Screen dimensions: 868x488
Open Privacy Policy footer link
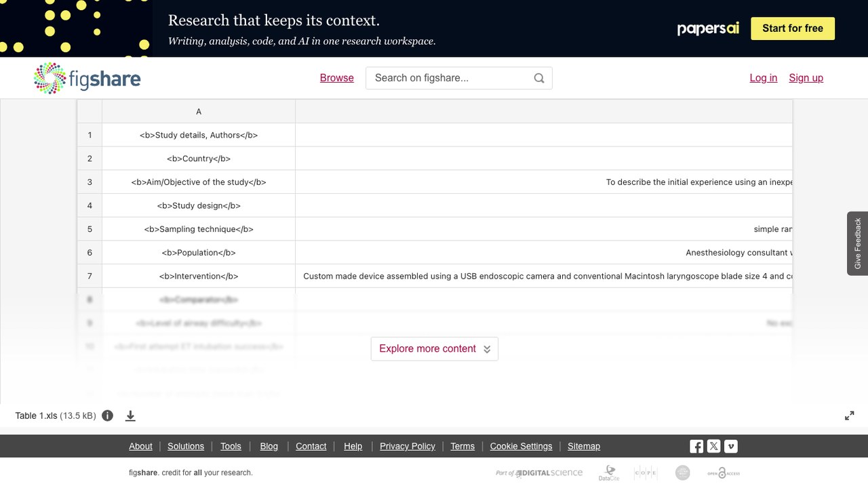click(408, 446)
